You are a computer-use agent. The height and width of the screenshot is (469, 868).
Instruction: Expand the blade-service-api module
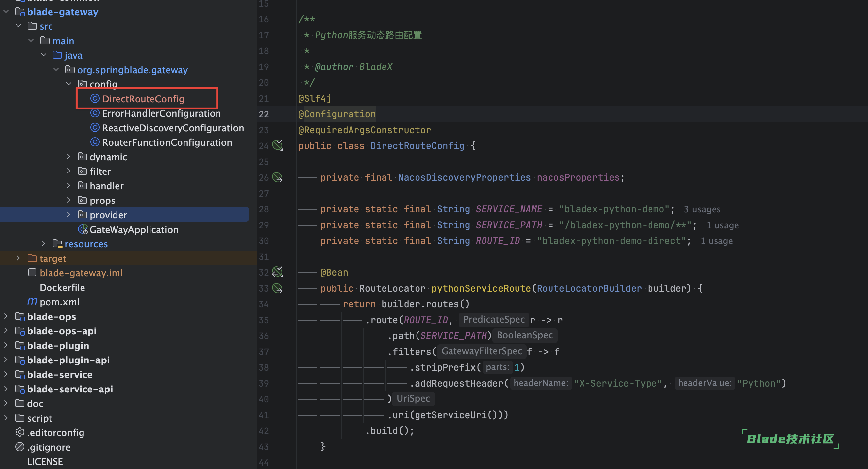6,389
